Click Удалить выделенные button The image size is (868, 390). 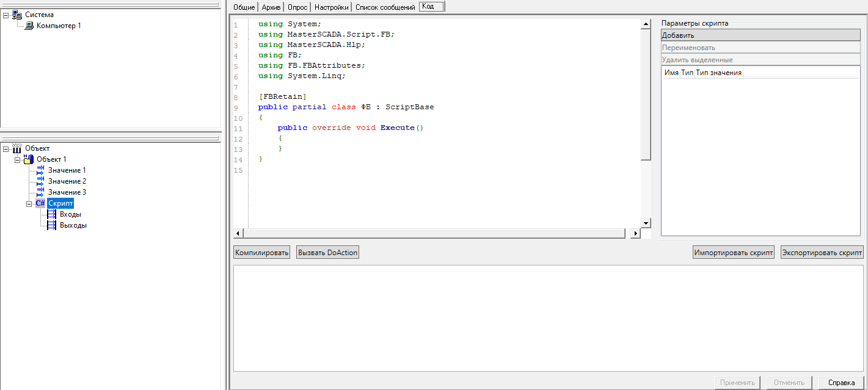pyautogui.click(x=760, y=59)
